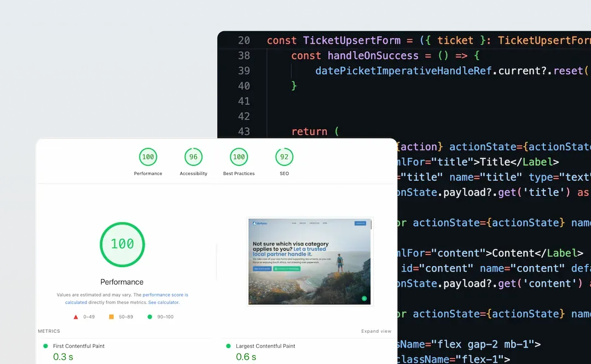The image size is (591, 364).
Task: Click line number 42 in the code editor
Action: click(x=244, y=116)
